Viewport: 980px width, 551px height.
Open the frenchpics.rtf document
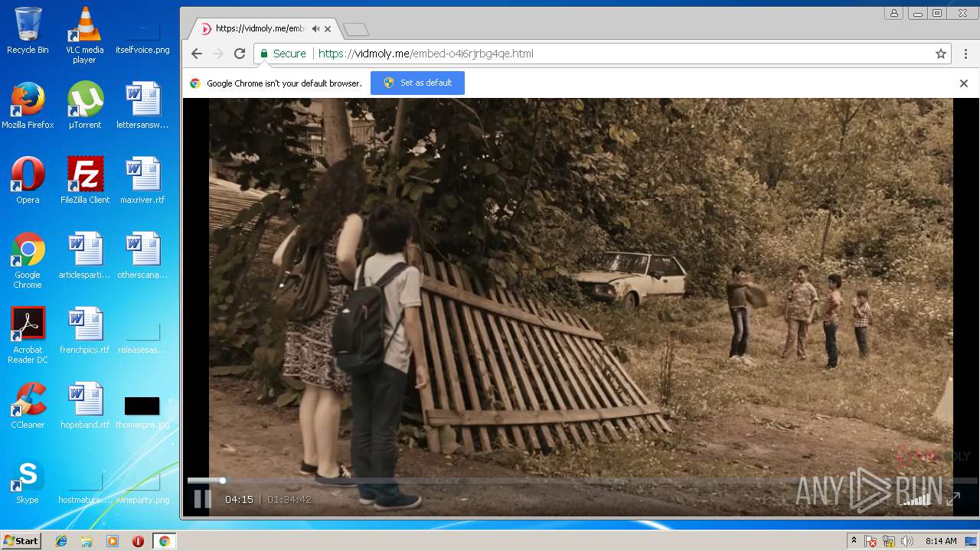coord(85,331)
